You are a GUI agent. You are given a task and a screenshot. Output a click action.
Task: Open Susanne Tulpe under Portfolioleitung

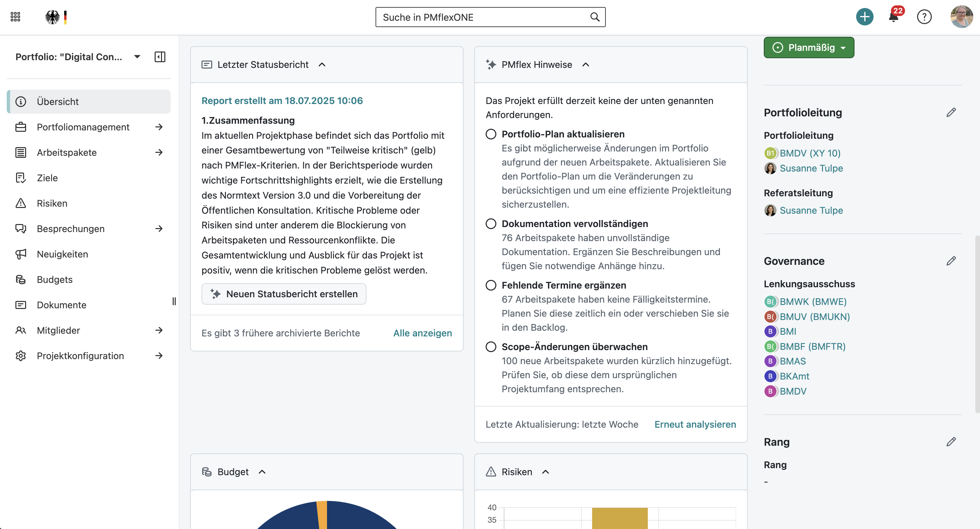click(811, 168)
